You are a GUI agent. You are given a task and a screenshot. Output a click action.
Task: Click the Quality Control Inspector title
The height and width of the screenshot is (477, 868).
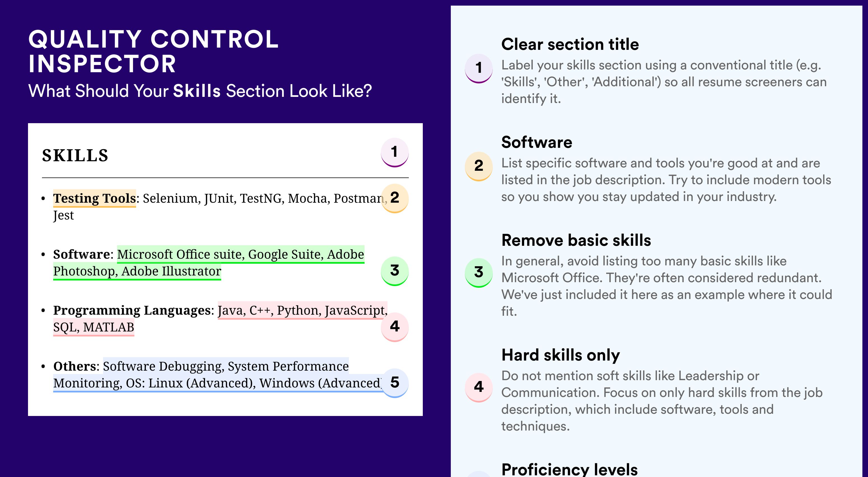(x=154, y=51)
